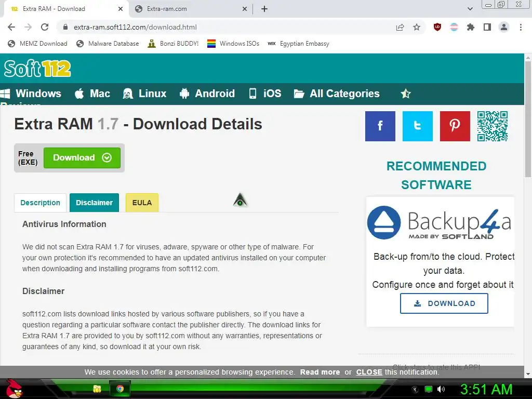Click the green Download button
Screen dimensions: 532x399
click(82, 158)
